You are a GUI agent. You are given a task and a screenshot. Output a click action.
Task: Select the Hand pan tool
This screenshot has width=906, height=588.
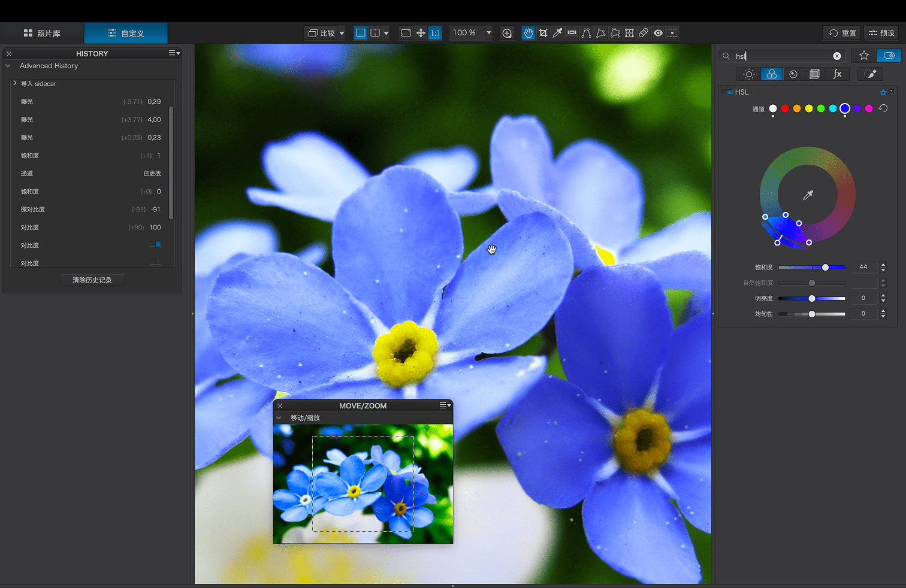point(528,33)
